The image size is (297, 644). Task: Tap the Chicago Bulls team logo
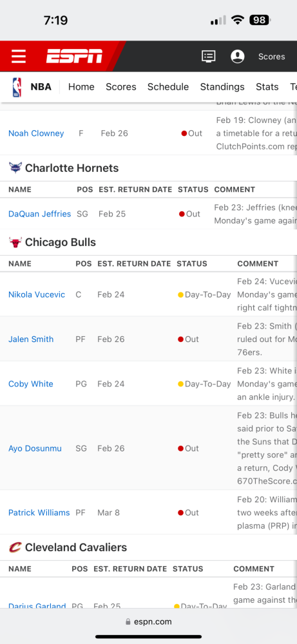point(15,242)
